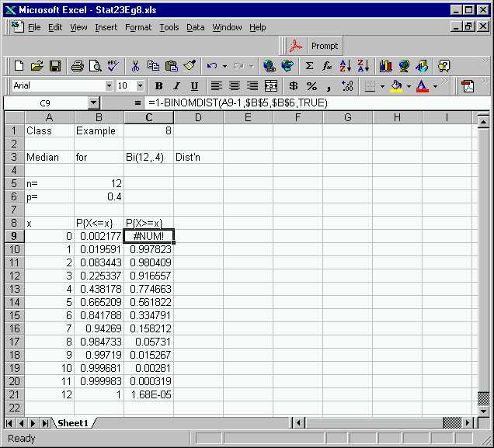Click the Format Painter brush icon

190,66
